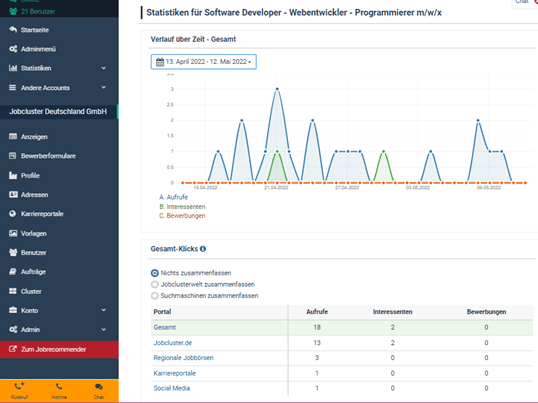
Task: Open Startseite in the sidebar
Action: (x=35, y=30)
